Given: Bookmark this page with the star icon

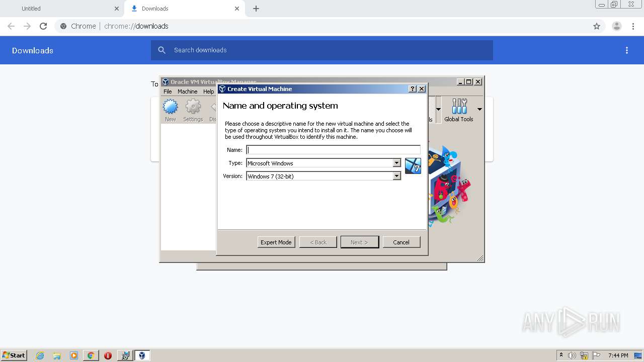Looking at the screenshot, I should click(597, 26).
